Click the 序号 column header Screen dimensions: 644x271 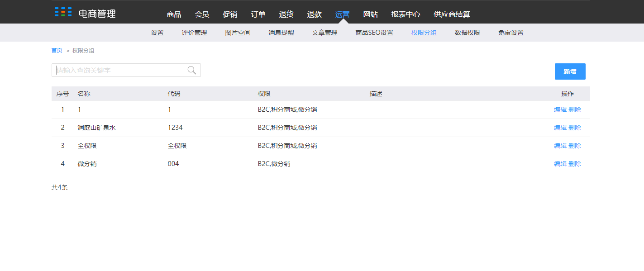coord(62,94)
